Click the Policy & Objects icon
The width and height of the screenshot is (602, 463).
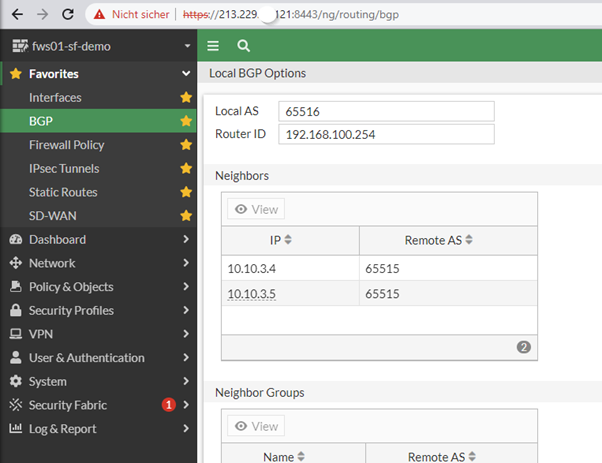tap(16, 286)
